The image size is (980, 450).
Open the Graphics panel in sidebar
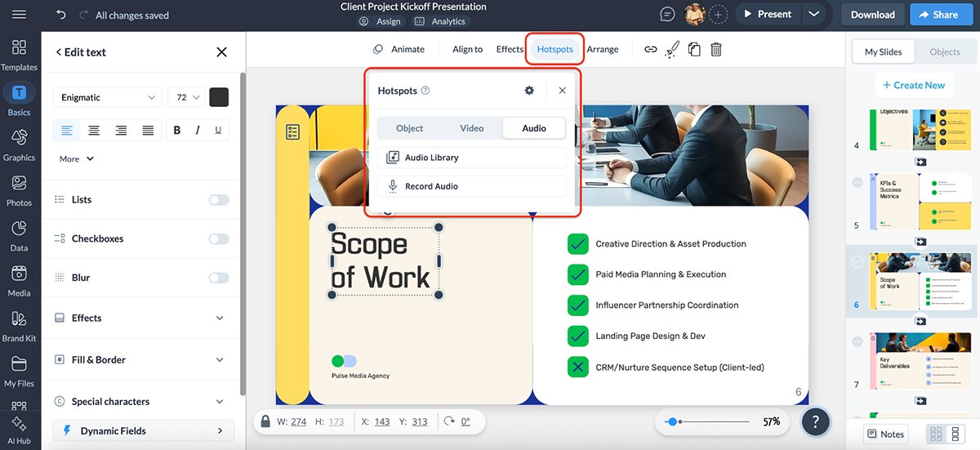click(19, 144)
